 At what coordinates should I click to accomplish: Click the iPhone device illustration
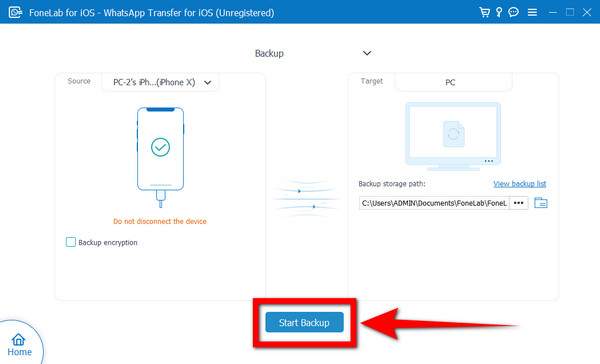coord(160,157)
